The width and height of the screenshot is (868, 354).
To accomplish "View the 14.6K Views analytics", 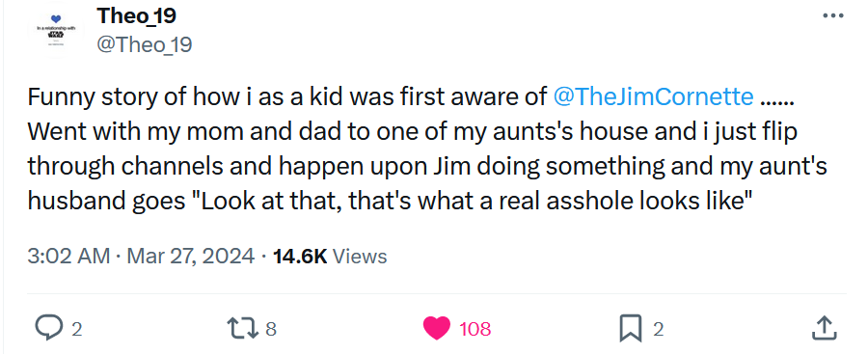I will point(330,257).
